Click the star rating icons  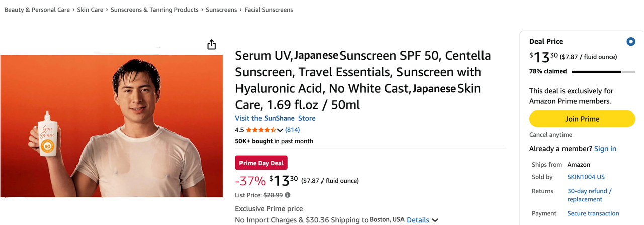pos(261,130)
